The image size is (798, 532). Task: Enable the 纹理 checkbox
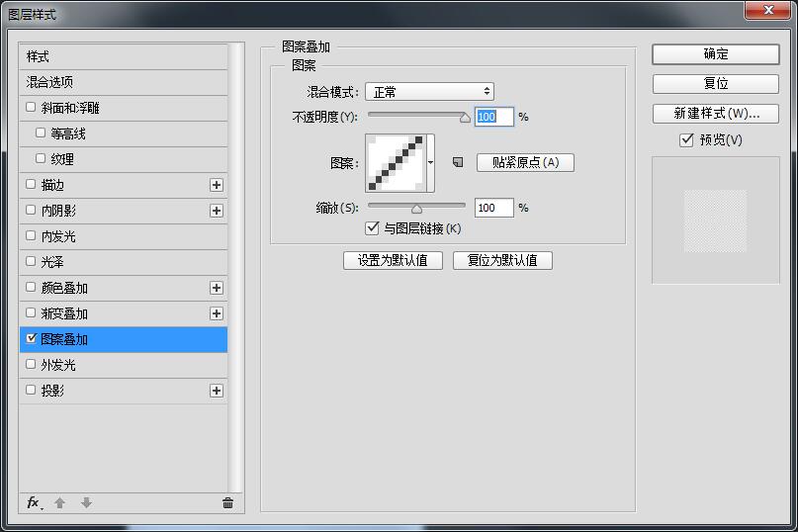click(41, 158)
